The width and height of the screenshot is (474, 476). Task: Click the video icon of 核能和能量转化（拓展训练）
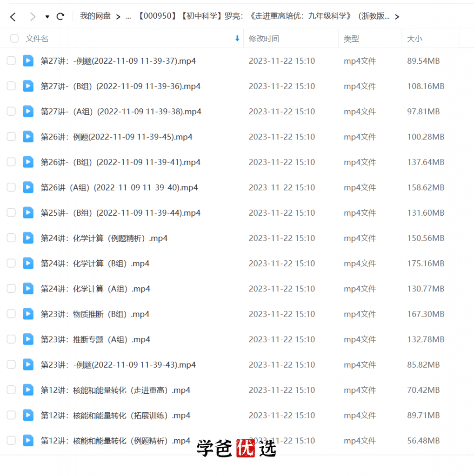[28, 415]
